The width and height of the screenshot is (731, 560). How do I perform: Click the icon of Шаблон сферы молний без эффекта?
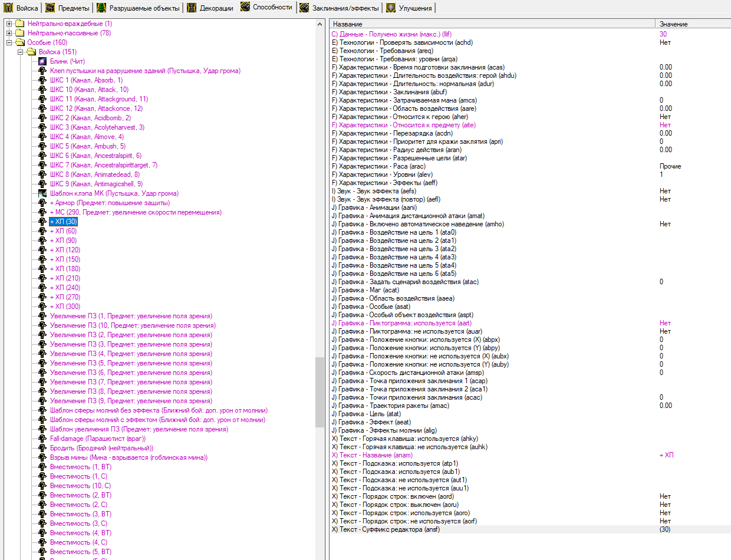click(x=42, y=410)
